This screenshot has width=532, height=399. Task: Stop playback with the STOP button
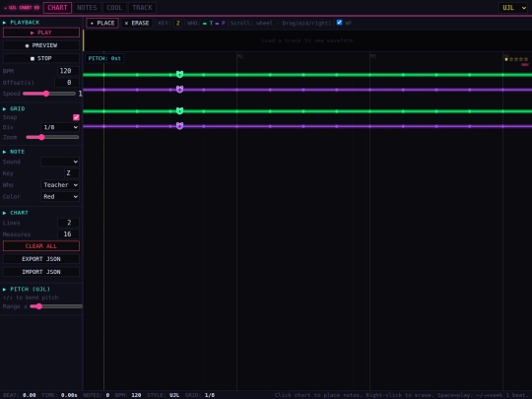(41, 58)
